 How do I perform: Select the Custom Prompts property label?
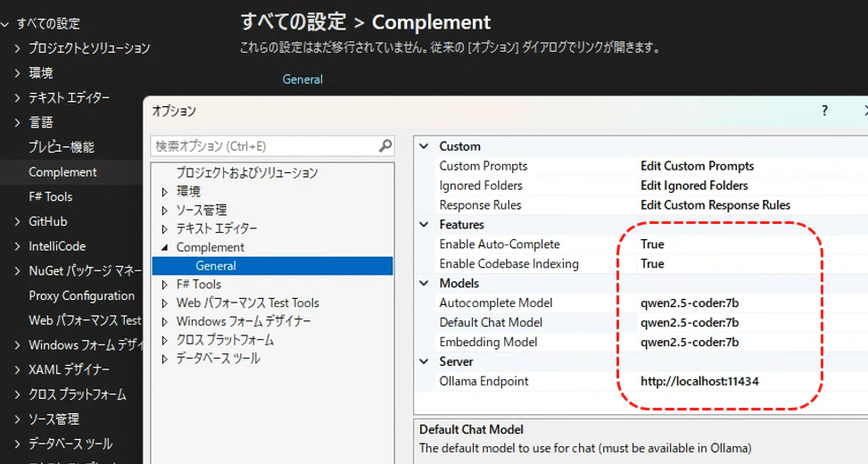tap(484, 166)
